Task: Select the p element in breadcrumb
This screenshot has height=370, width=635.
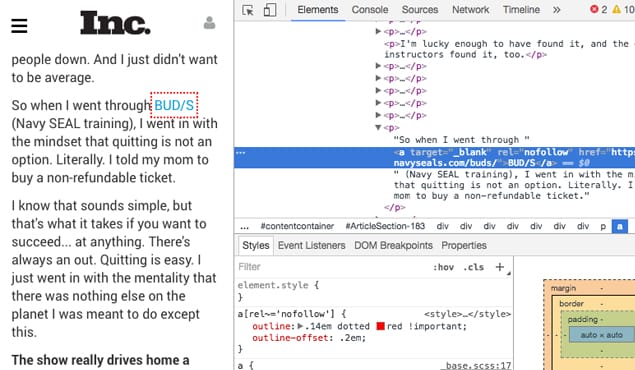Action: pyautogui.click(x=603, y=226)
